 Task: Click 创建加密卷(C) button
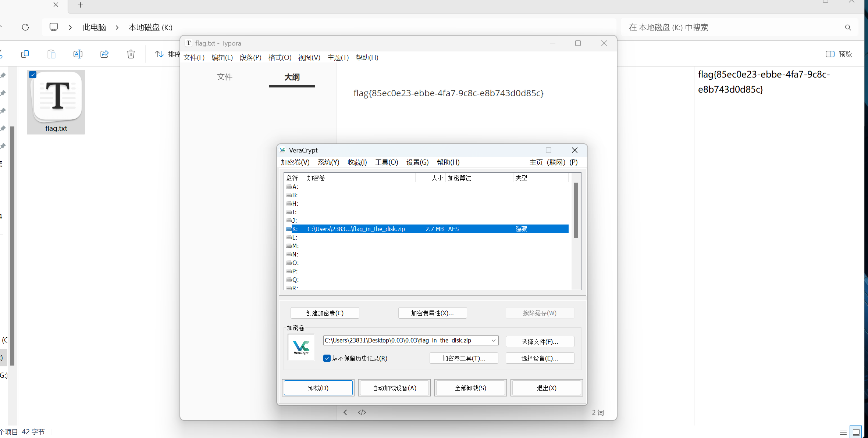325,313
